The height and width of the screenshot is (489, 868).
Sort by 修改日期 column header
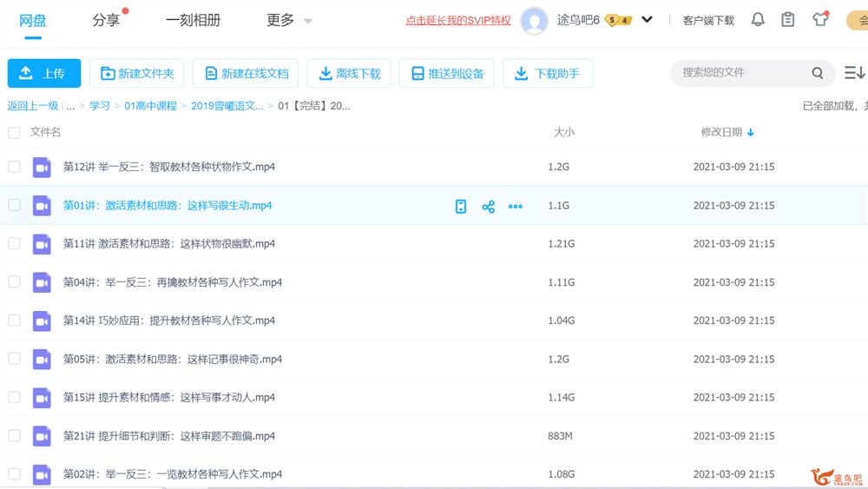[721, 132]
